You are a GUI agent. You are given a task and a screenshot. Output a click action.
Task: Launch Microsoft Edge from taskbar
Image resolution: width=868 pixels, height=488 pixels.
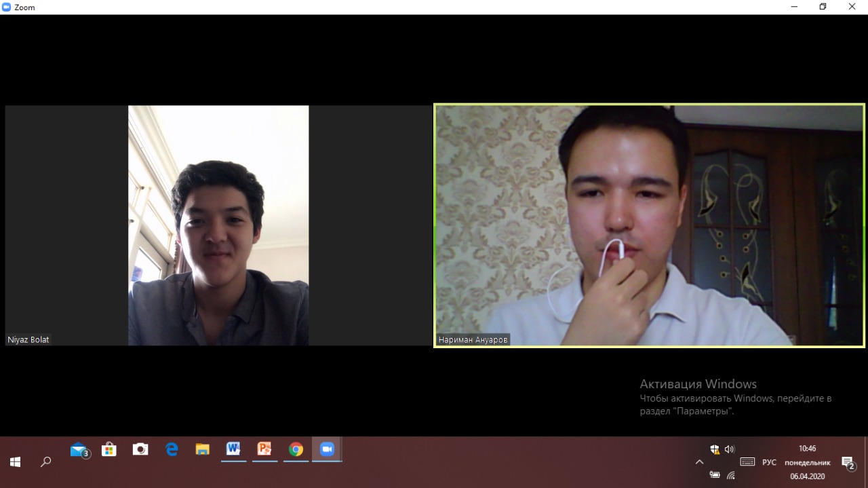[172, 449]
